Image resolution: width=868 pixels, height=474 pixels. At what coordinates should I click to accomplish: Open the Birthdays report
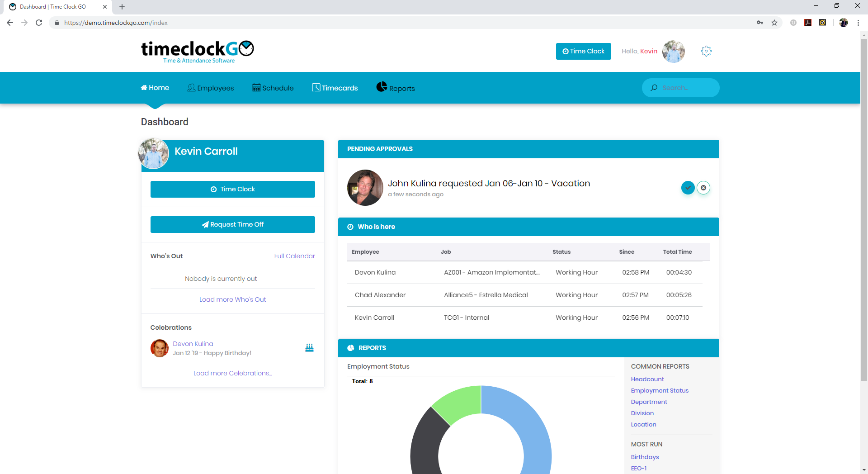tap(645, 457)
